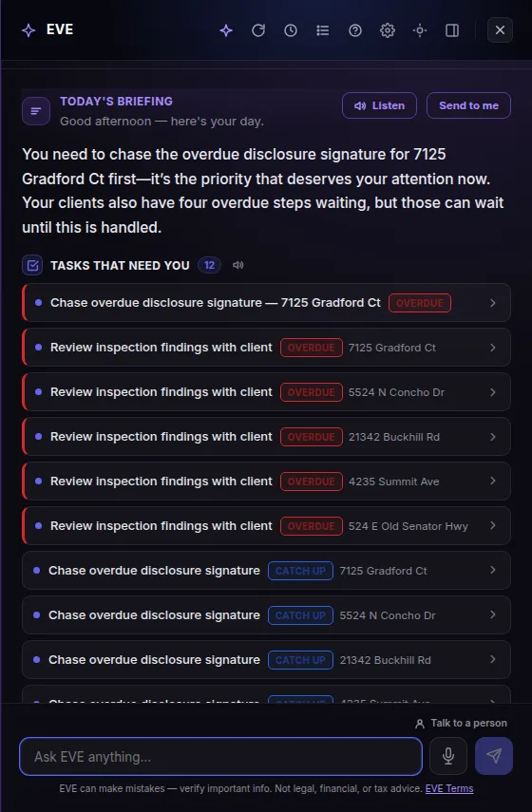Click the speaker icon beside tasks count
Viewport: 532px width, 812px height.
[237, 265]
